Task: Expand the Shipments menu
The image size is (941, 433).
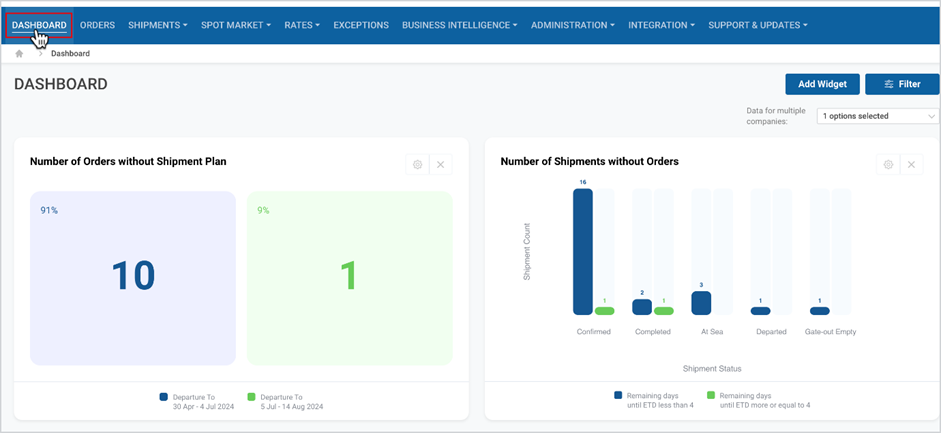Action: pos(158,25)
